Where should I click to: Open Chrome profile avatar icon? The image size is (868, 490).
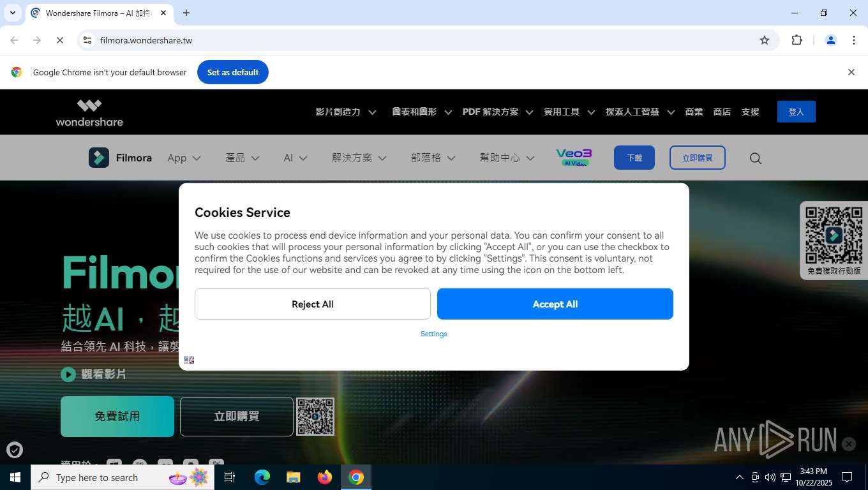tap(831, 40)
